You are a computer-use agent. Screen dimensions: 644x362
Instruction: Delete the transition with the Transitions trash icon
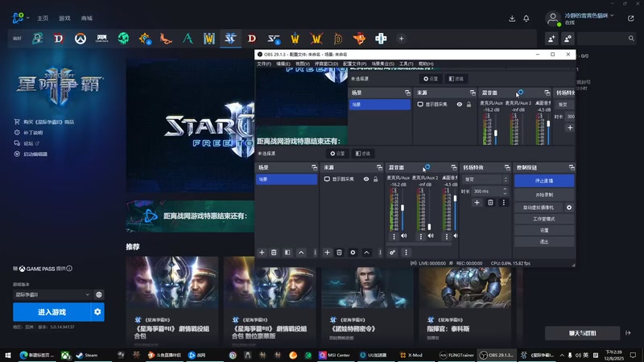pyautogui.click(x=490, y=203)
